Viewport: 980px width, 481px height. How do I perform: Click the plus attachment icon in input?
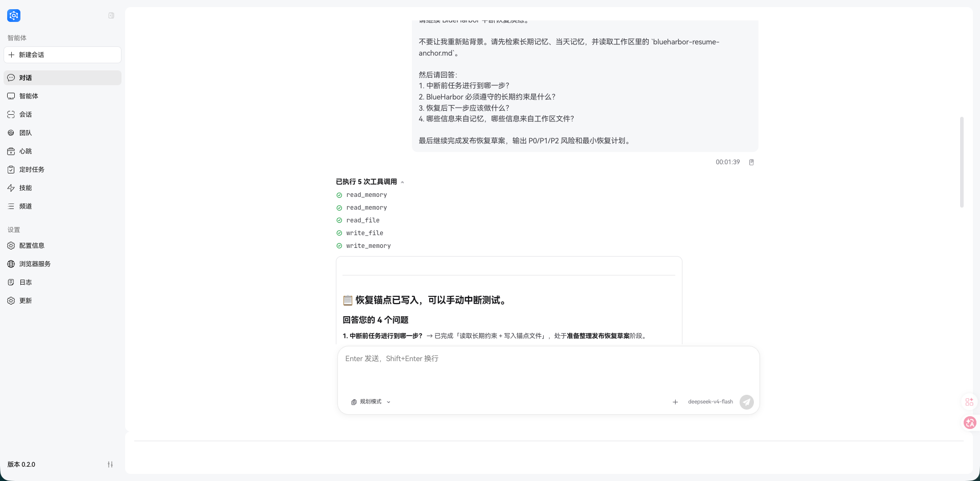675,402
